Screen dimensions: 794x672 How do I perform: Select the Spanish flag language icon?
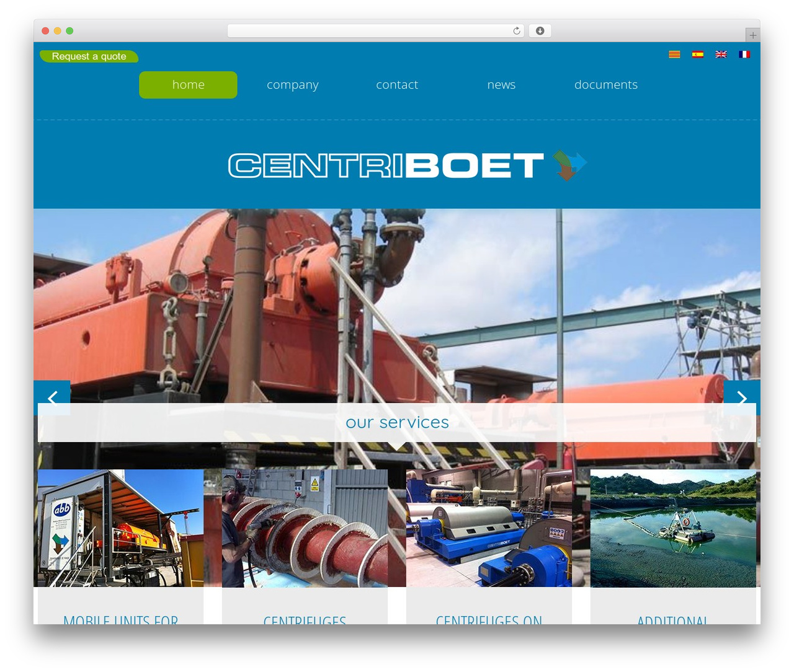(x=698, y=55)
